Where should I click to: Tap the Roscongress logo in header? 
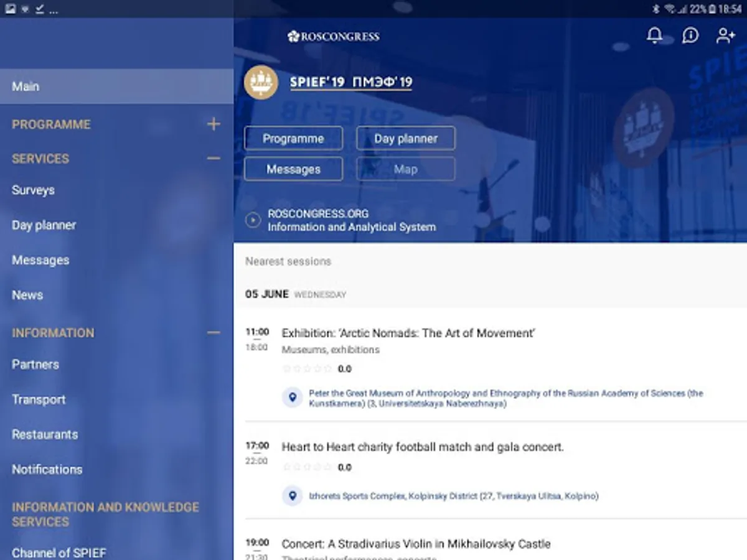[334, 37]
